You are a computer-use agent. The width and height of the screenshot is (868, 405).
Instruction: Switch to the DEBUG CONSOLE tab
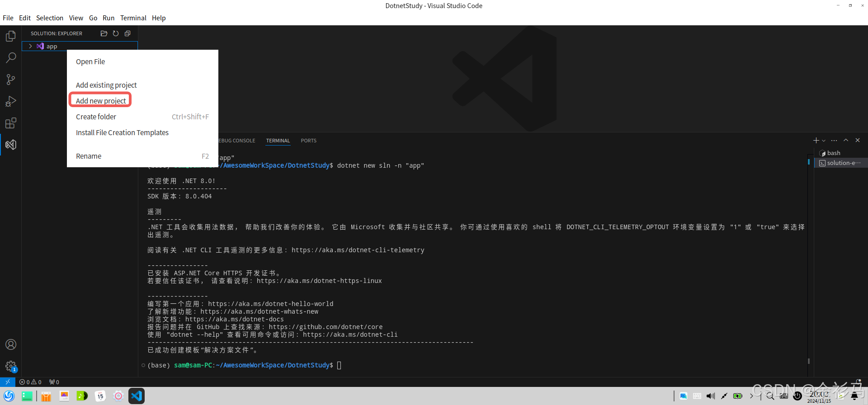[x=237, y=141]
